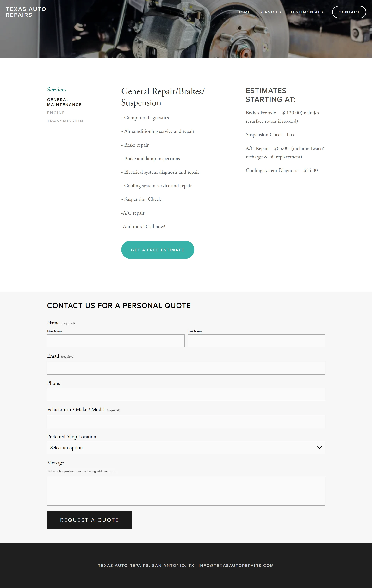Submit with the Request a Quote button
The width and height of the screenshot is (372, 588).
pyautogui.click(x=90, y=520)
